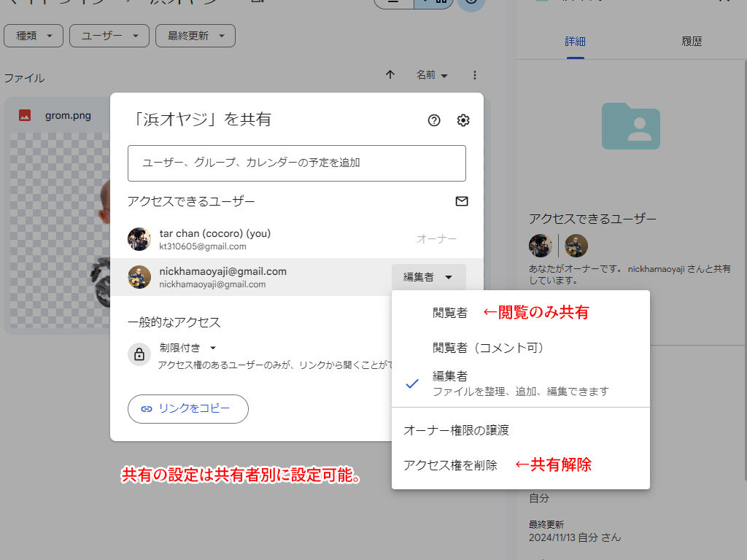
Task: Click the envelope email icon
Action: pos(462,201)
